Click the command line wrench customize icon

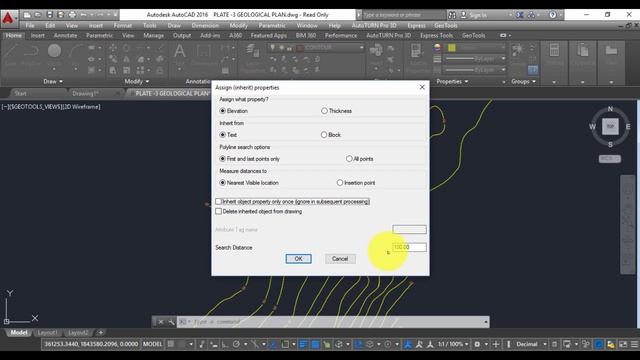click(x=171, y=322)
